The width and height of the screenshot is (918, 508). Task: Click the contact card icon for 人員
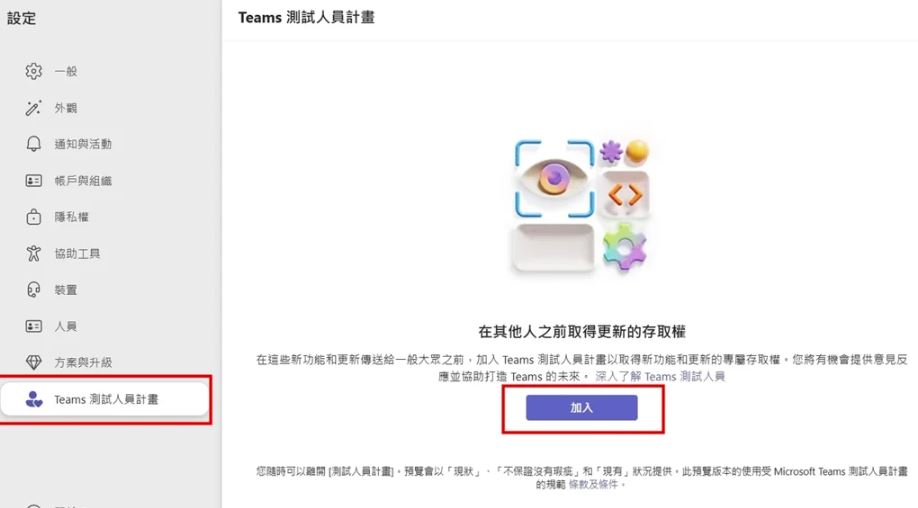point(33,326)
